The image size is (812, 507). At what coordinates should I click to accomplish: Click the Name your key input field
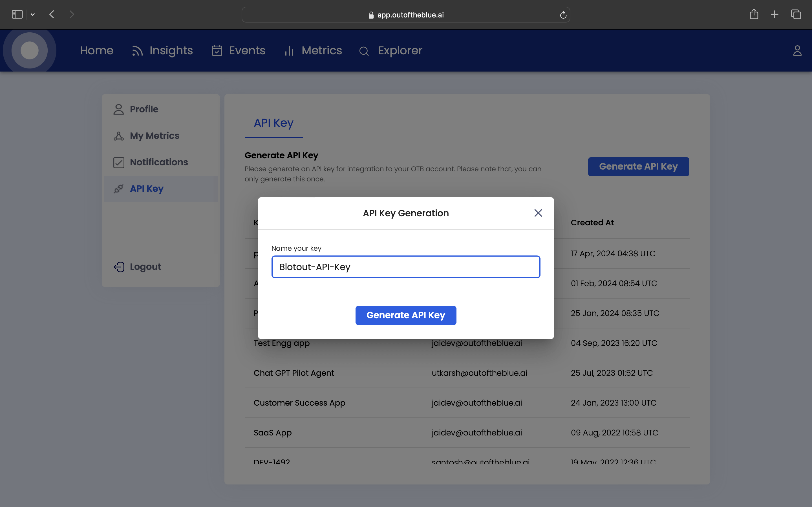[406, 267]
